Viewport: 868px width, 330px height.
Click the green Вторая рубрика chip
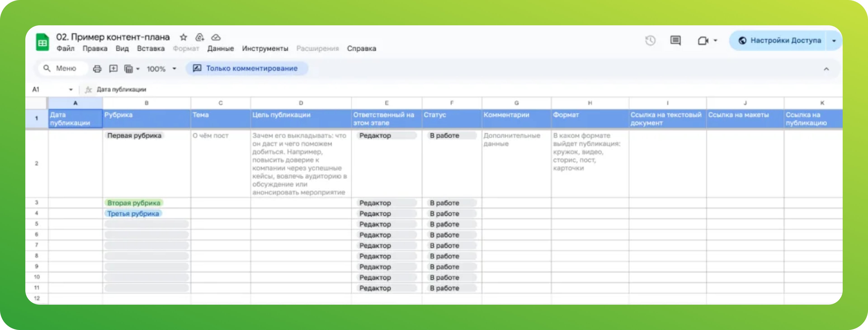tap(134, 203)
